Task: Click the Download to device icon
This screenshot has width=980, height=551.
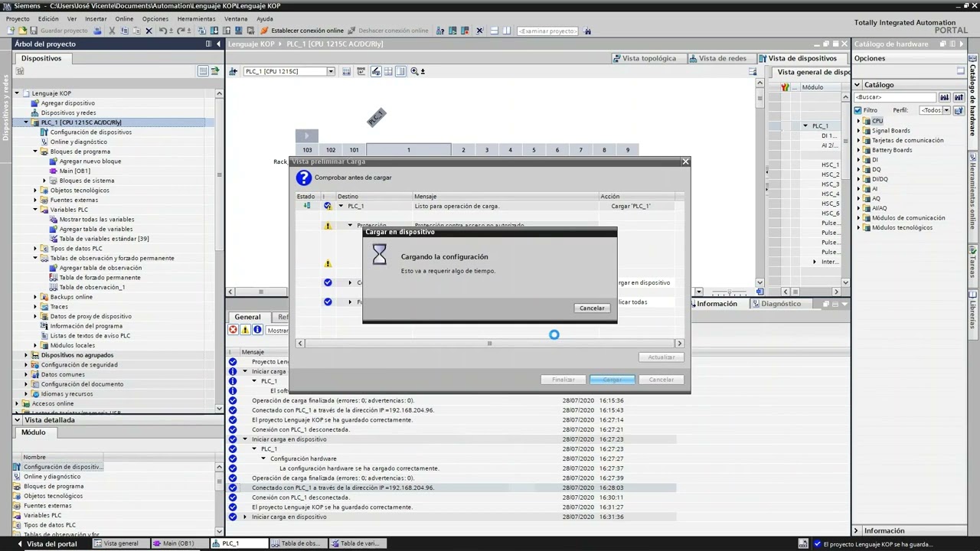Action: click(214, 31)
